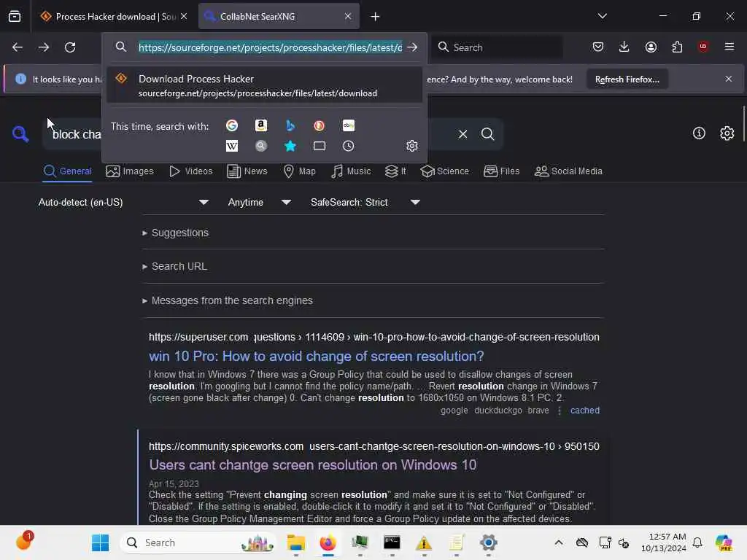Click the Windows taskbar Search box
Viewport: 747px width, 560px height.
198,542
